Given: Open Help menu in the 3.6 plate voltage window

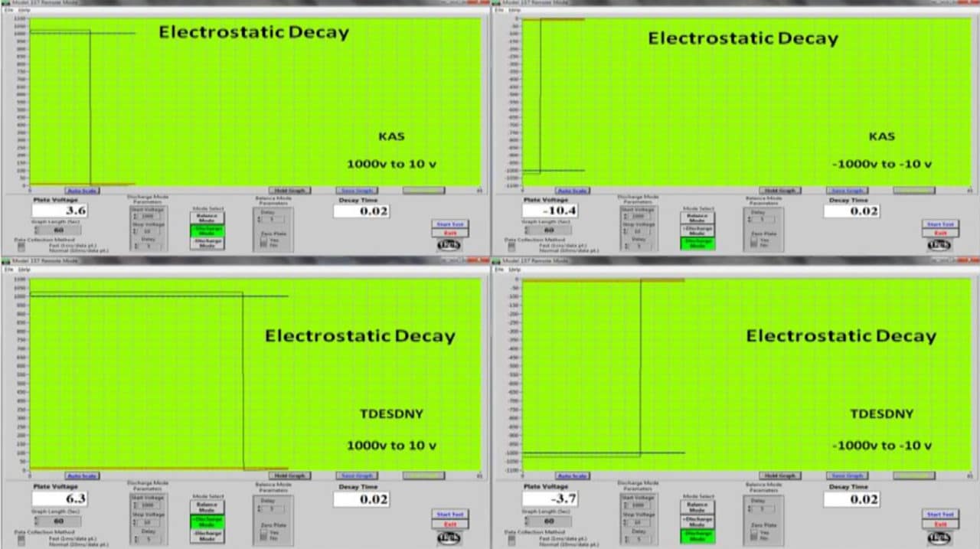Looking at the screenshot, I should coord(24,9).
